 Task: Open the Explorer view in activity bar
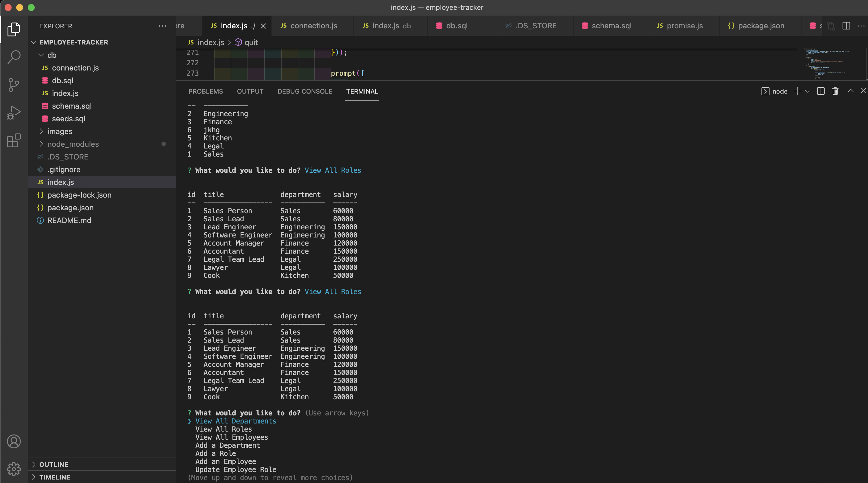click(14, 29)
